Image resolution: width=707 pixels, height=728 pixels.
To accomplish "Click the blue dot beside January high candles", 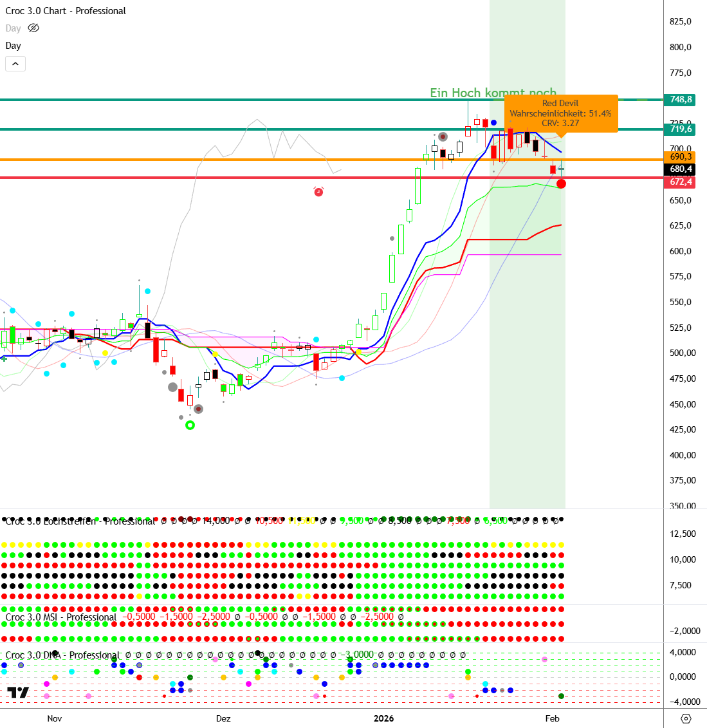I will point(493,122).
